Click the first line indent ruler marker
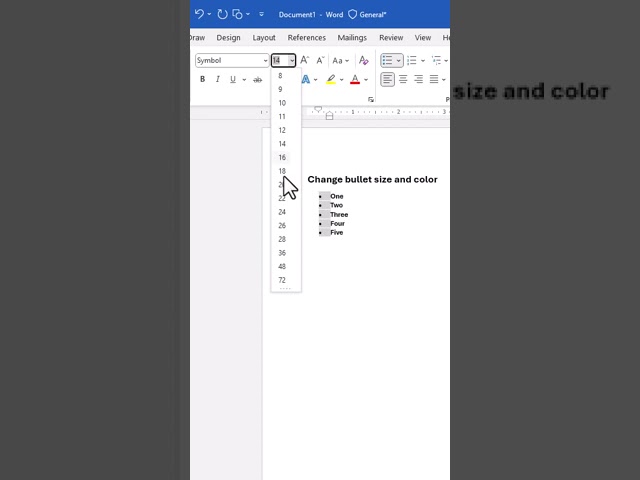The height and width of the screenshot is (480, 640). click(x=318, y=109)
